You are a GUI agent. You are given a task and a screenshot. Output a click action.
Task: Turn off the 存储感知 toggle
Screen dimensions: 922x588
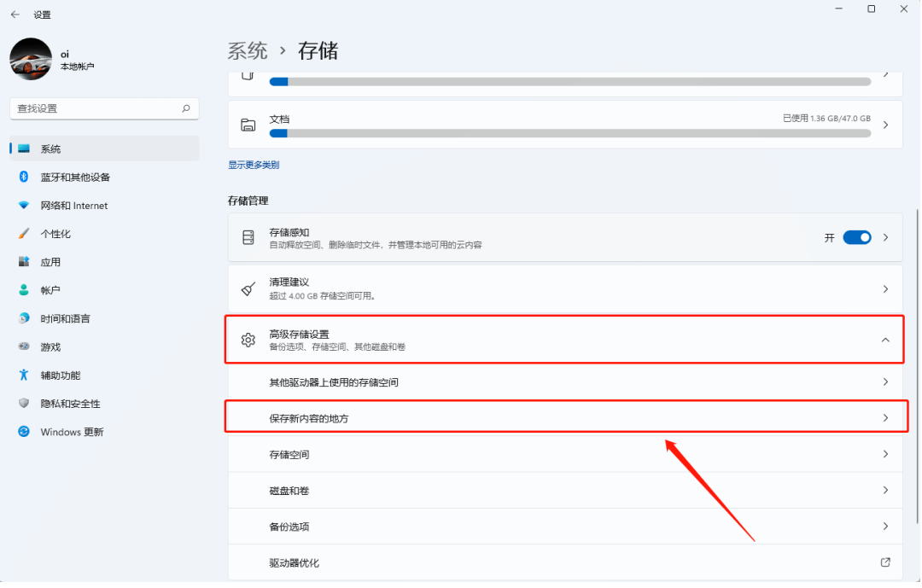(857, 237)
